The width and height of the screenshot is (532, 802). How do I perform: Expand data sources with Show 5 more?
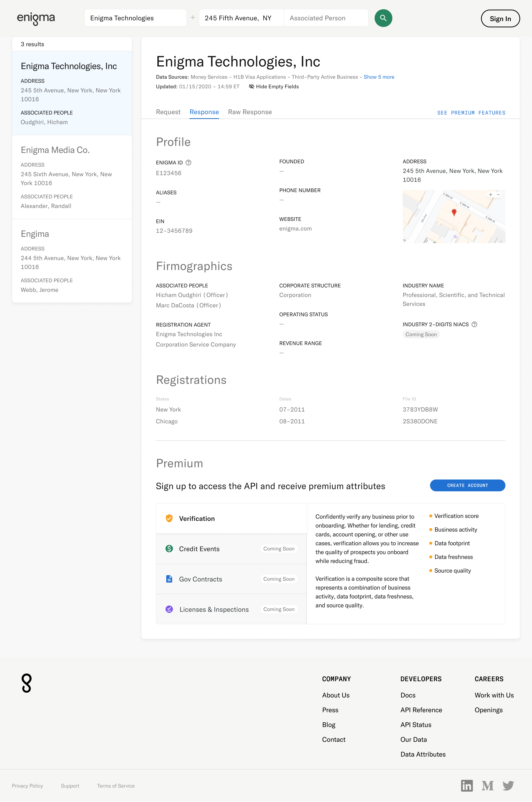pyautogui.click(x=379, y=77)
